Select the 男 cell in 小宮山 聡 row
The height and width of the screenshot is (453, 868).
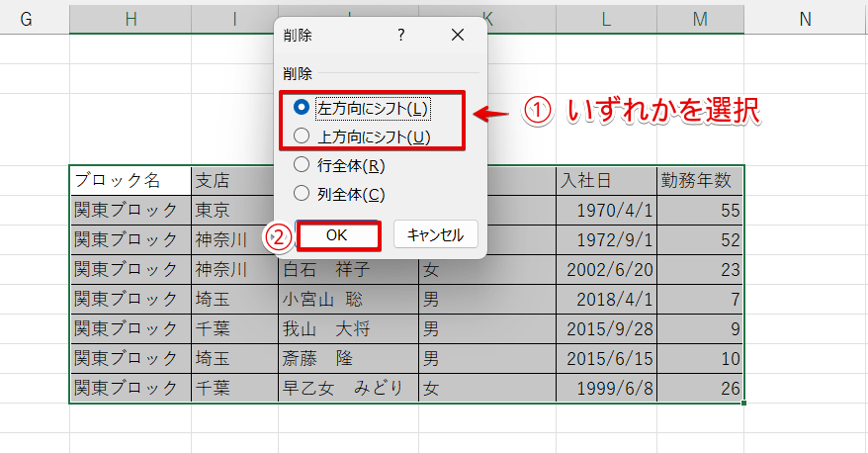click(x=487, y=300)
